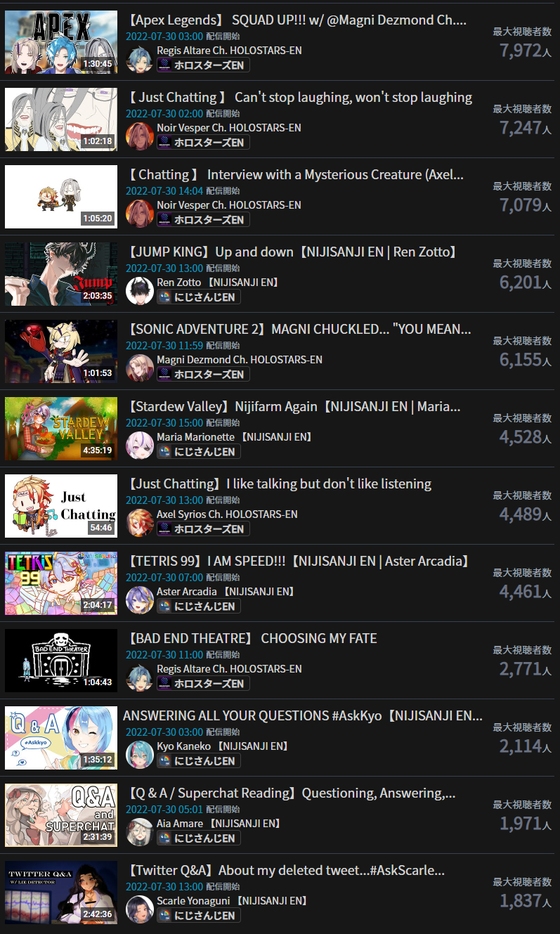Screen dimensions: 560x934
Task: Click Scarle Yonaguni channel avatar icon
Action: [140, 909]
